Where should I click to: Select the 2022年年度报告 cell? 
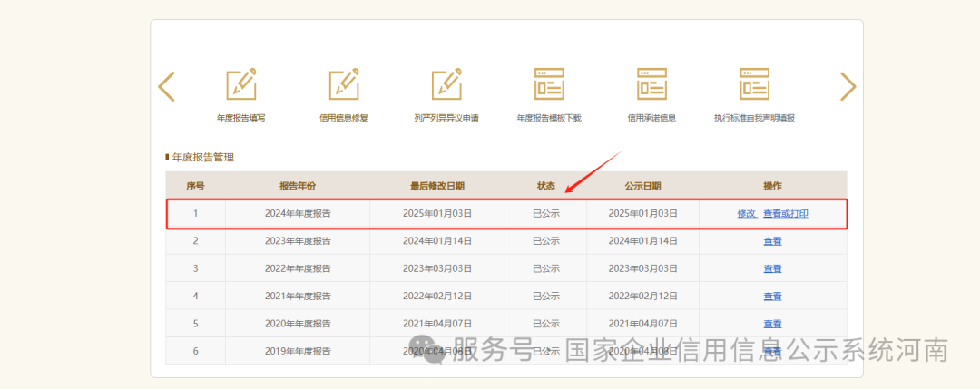click(298, 268)
